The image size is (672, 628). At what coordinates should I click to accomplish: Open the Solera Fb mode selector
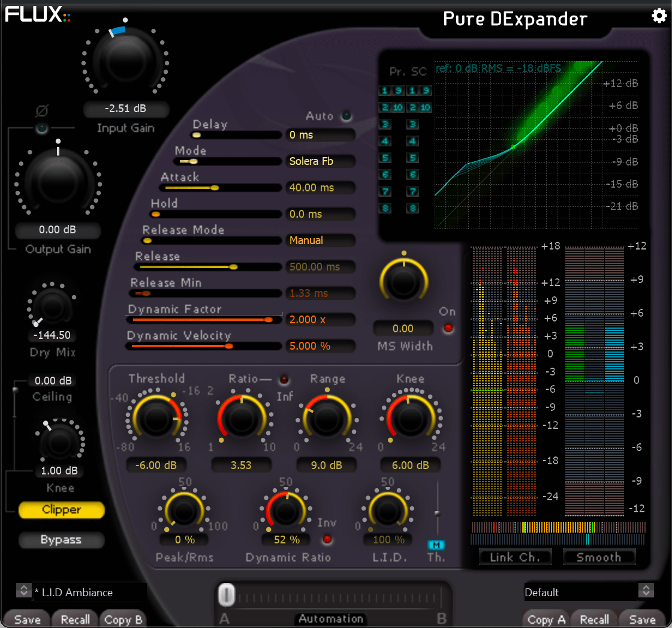pyautogui.click(x=320, y=161)
